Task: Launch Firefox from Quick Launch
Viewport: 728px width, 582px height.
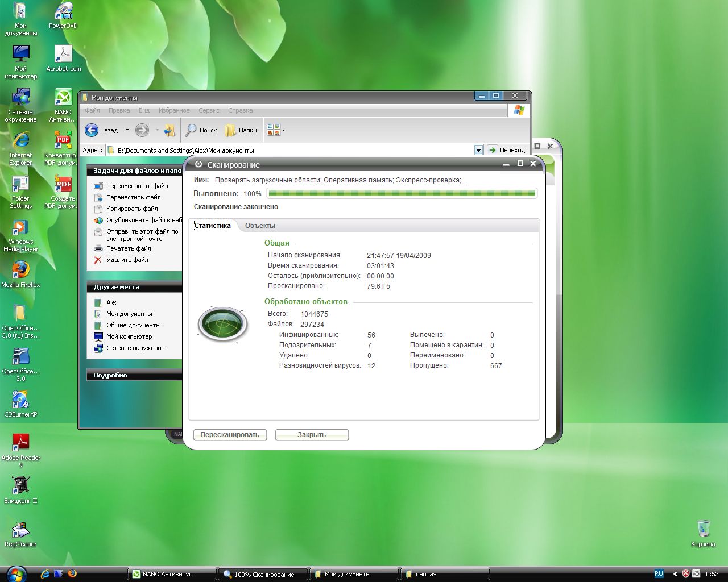Action: click(72, 574)
